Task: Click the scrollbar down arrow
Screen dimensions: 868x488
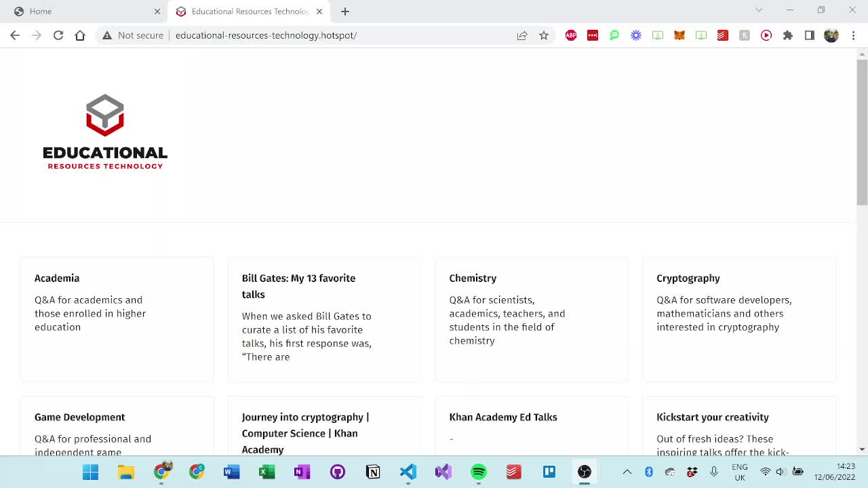Action: [862, 449]
